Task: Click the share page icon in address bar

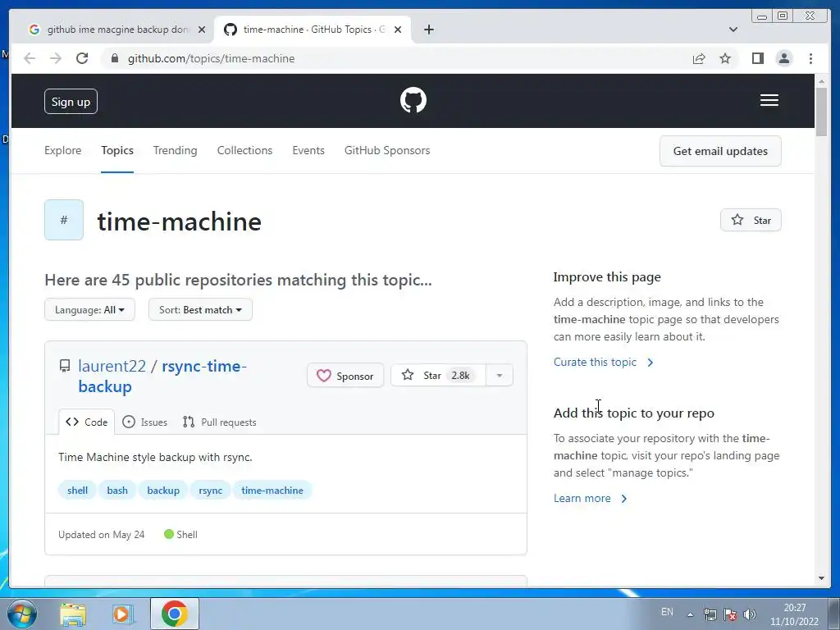Action: click(x=699, y=58)
